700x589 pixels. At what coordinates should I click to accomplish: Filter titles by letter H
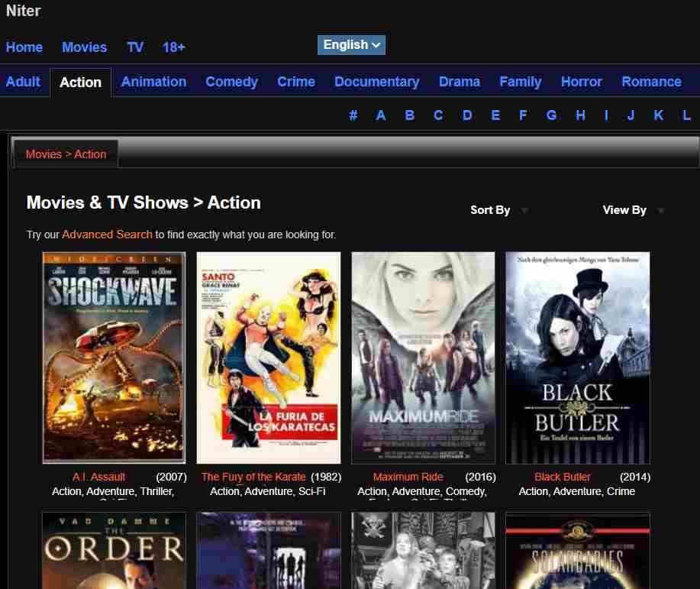[x=580, y=115]
